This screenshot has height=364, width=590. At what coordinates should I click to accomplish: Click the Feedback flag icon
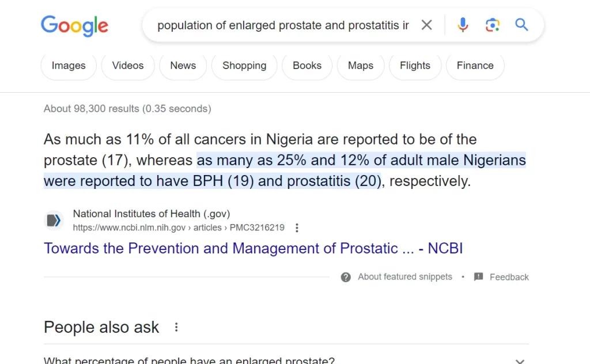(478, 277)
